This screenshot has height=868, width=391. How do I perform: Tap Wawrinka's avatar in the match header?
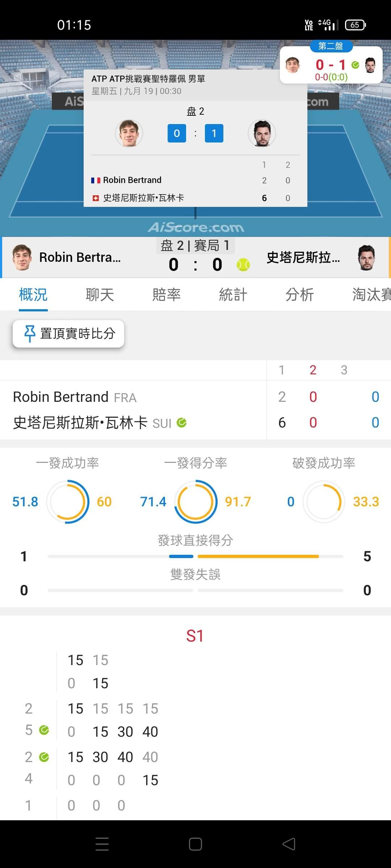click(x=366, y=258)
